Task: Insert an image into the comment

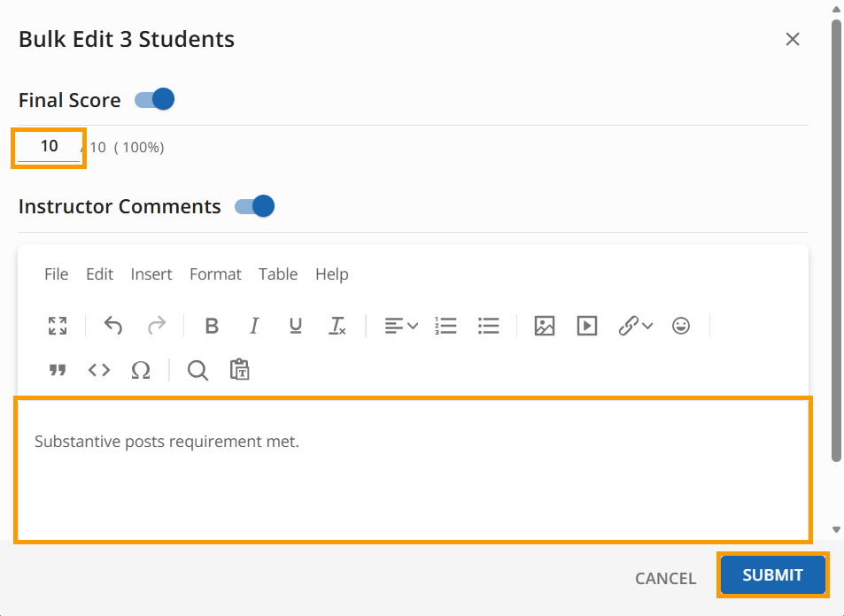Action: [545, 326]
